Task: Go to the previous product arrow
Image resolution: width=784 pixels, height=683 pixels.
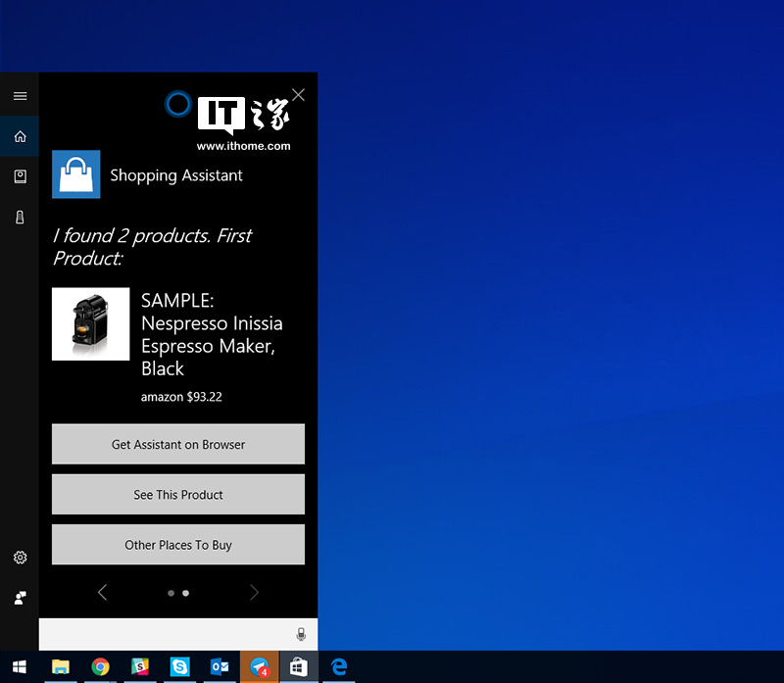Action: (103, 593)
